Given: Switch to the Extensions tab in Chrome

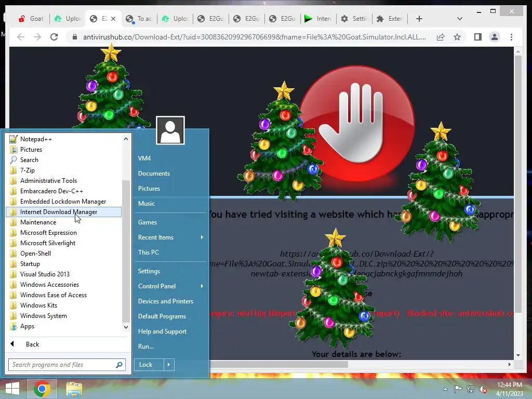Looking at the screenshot, I should (390, 19).
